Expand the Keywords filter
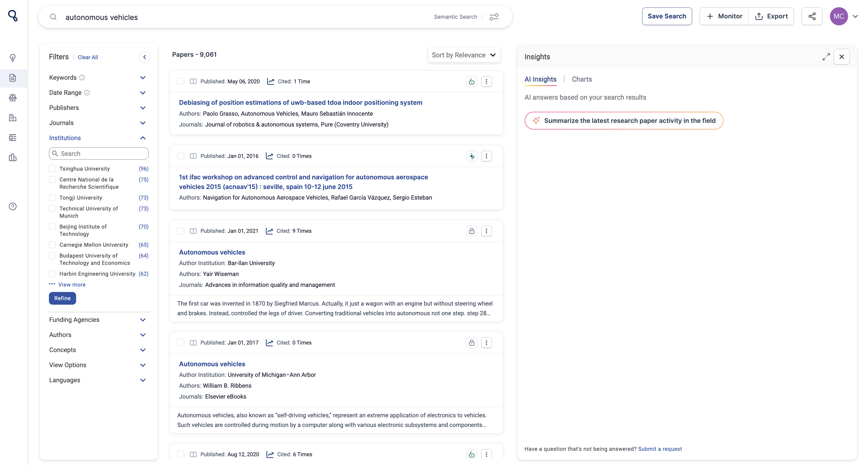The image size is (868, 465). [x=143, y=78]
